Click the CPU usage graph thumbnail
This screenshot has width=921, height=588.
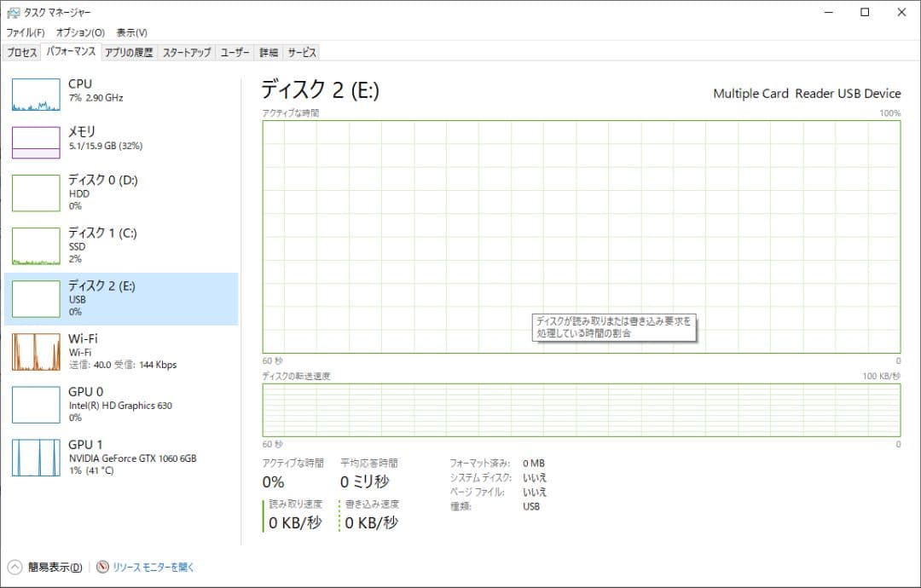tap(36, 95)
